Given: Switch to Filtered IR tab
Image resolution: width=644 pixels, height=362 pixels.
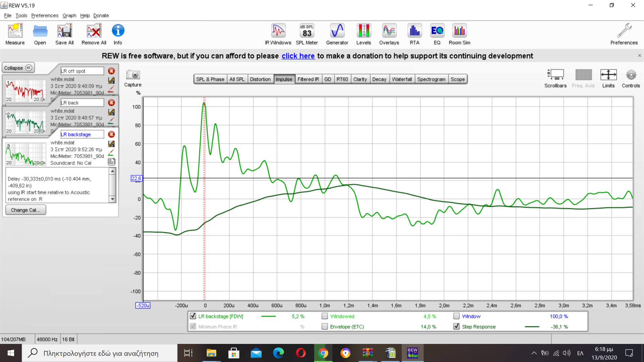Looking at the screenshot, I should pos(308,79).
